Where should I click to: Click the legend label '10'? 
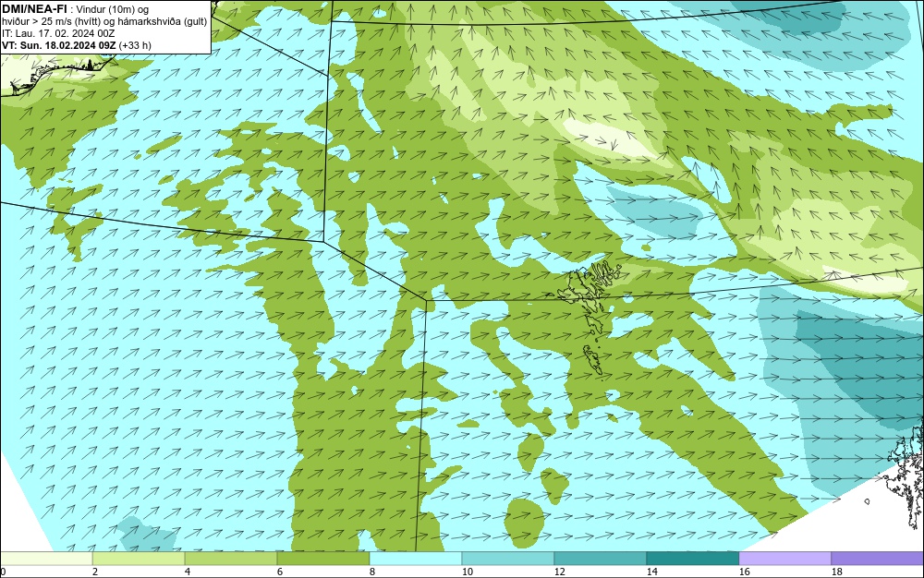tap(468, 572)
